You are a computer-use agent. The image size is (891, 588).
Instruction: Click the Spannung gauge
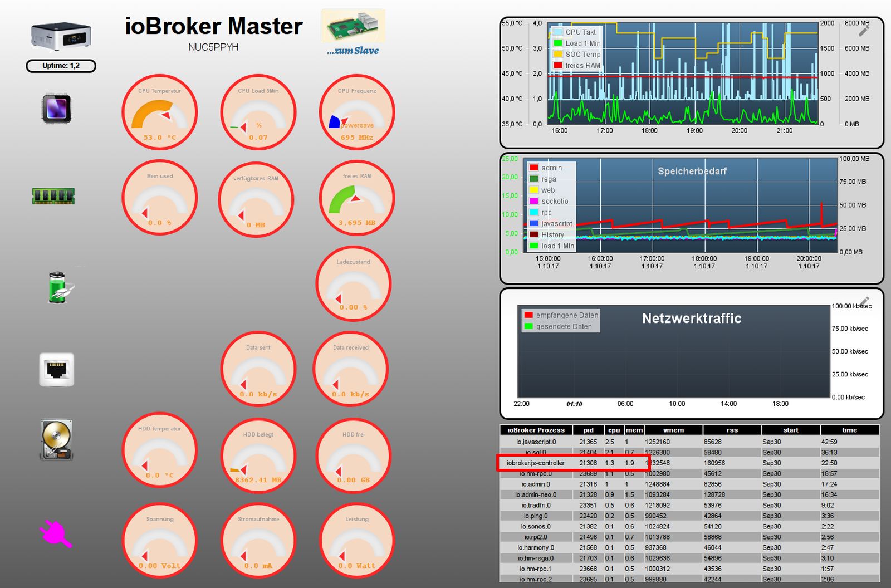pyautogui.click(x=160, y=541)
